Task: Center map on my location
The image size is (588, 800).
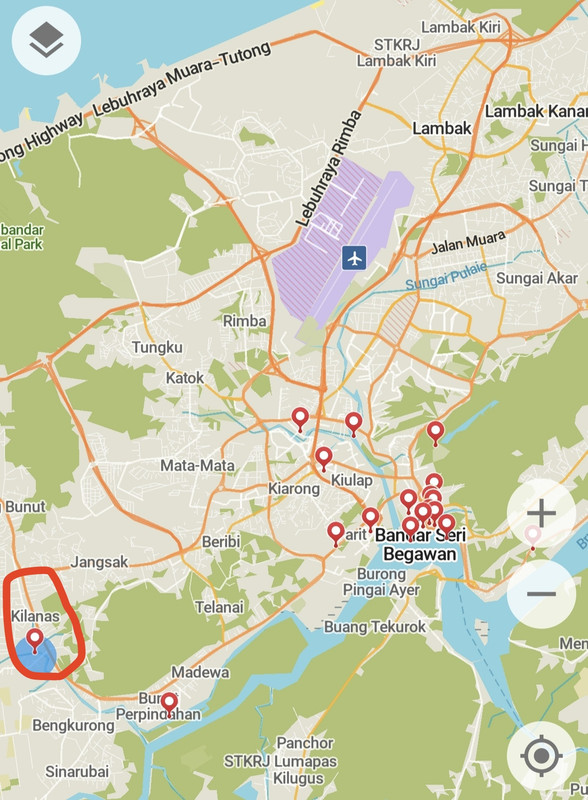Action: (542, 755)
